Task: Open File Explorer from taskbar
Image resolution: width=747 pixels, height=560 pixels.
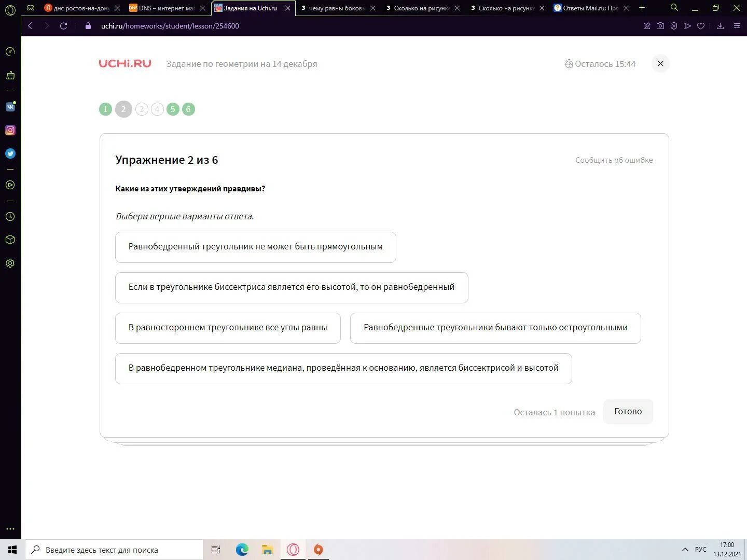Action: [x=267, y=550]
